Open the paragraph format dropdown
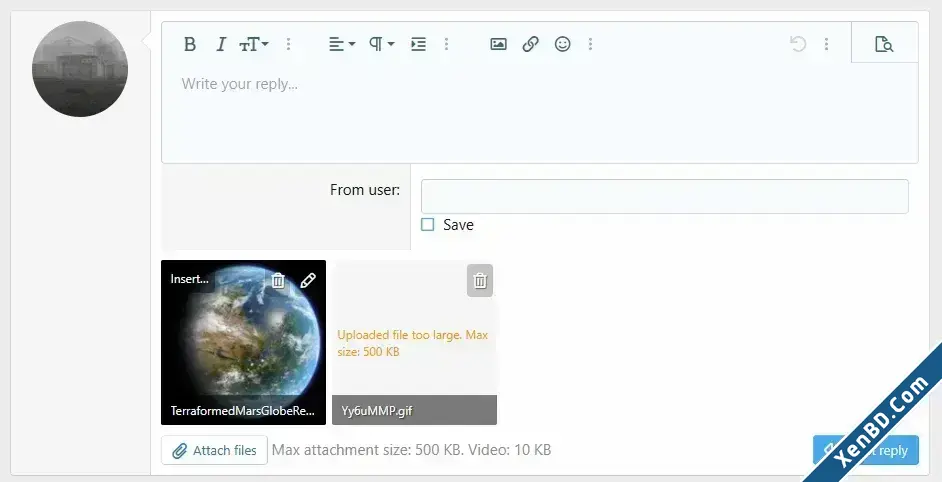Screen dimensions: 942x482 [381, 44]
